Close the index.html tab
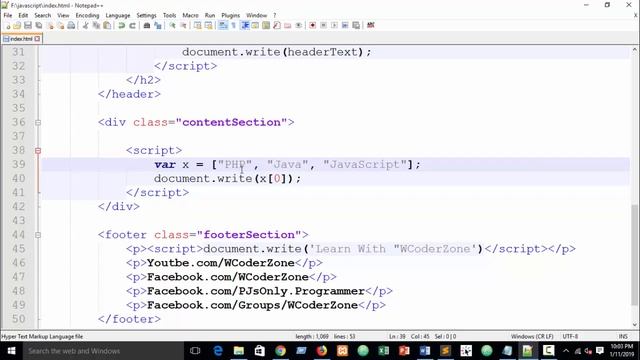The image size is (640, 360). [x=38, y=39]
